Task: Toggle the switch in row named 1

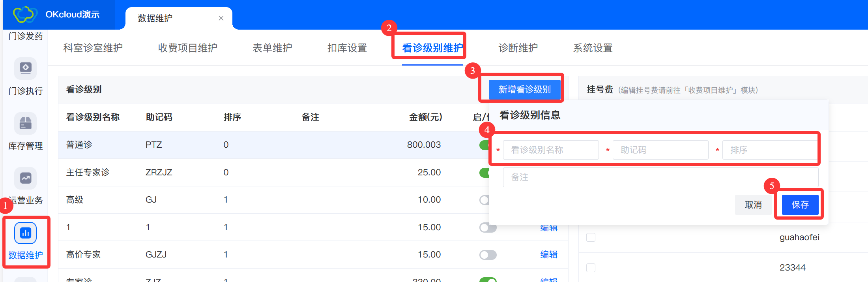Action: [x=488, y=227]
